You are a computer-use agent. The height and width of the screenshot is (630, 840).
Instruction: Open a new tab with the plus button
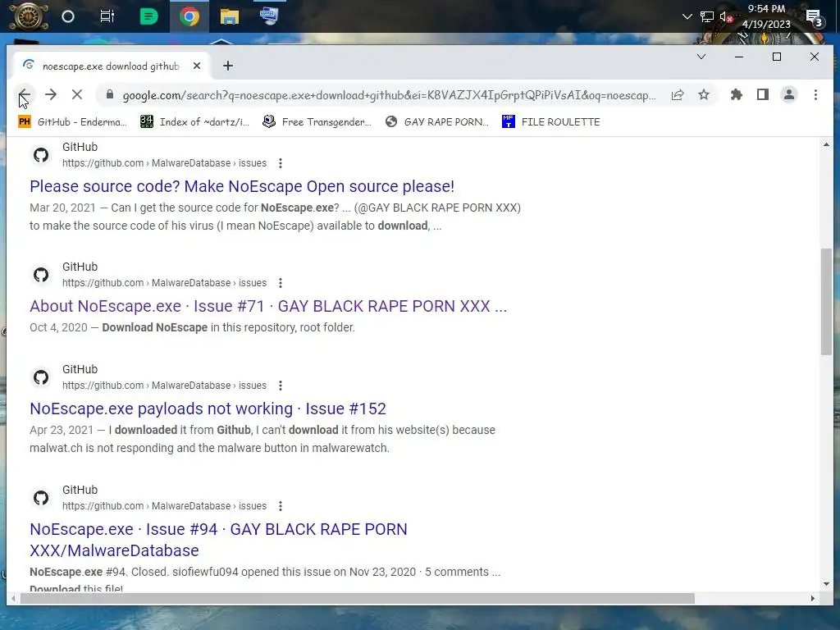pos(228,66)
